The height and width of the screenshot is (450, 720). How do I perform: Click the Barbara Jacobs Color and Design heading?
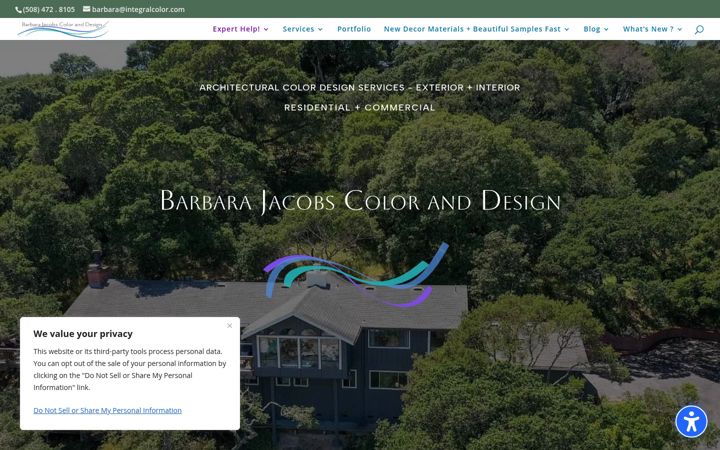coord(360,201)
